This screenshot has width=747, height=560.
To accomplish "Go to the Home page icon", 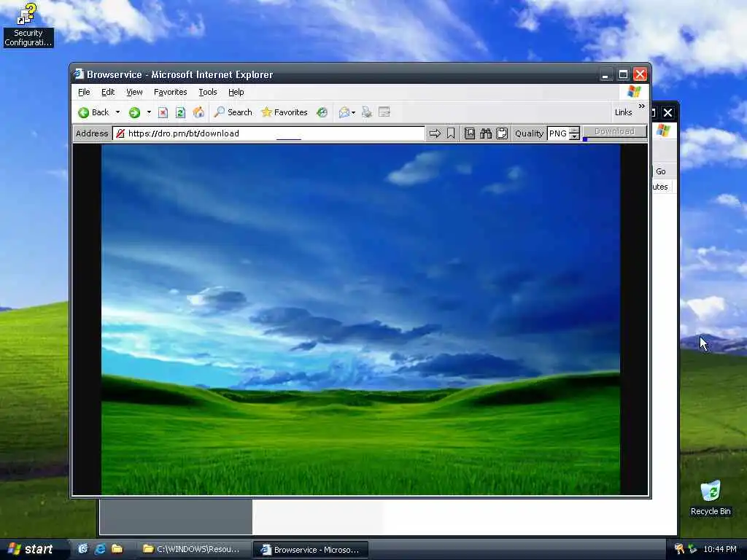I will click(198, 112).
